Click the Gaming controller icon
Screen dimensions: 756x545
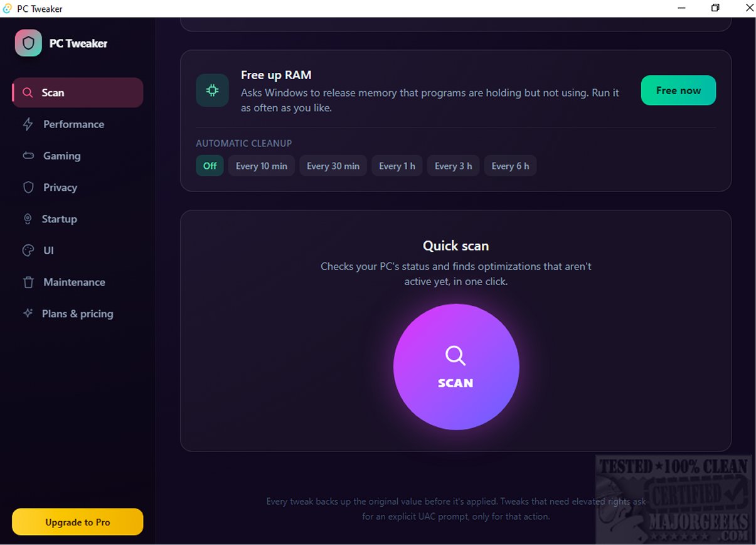28,156
